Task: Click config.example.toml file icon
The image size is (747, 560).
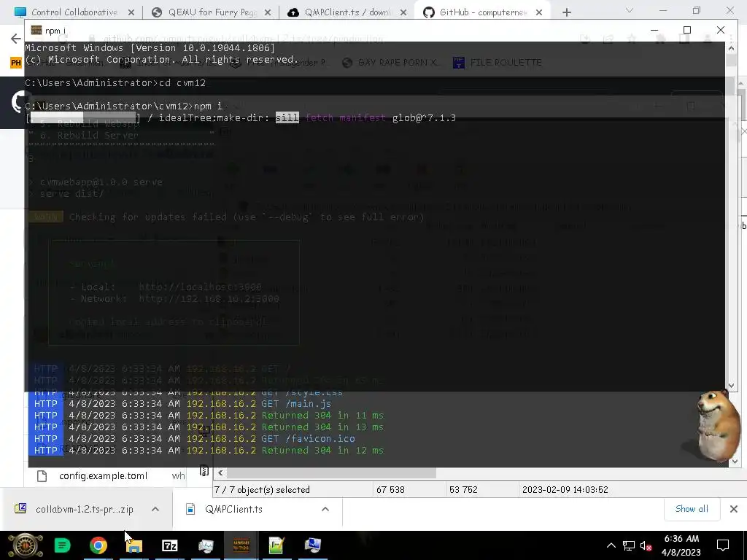Action: [x=42, y=475]
